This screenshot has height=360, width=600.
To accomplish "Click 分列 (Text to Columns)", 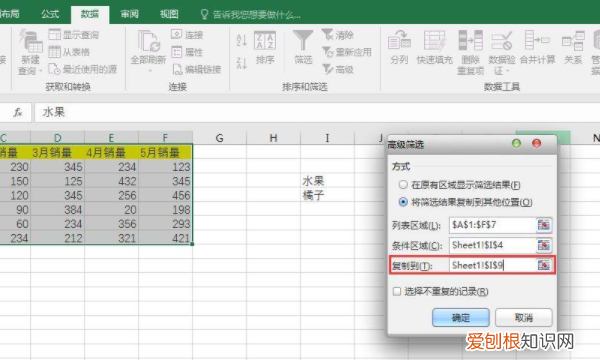I will point(399,48).
